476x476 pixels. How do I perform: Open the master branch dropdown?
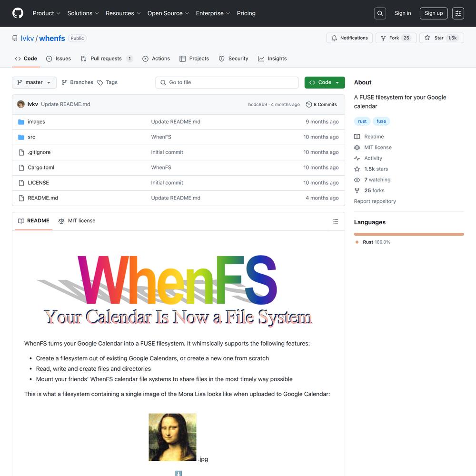34,82
